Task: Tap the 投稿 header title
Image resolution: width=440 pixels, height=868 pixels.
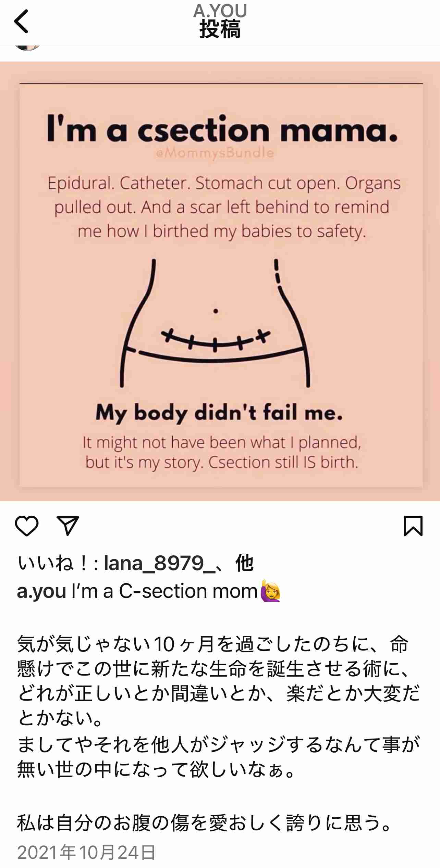Action: pyautogui.click(x=220, y=29)
